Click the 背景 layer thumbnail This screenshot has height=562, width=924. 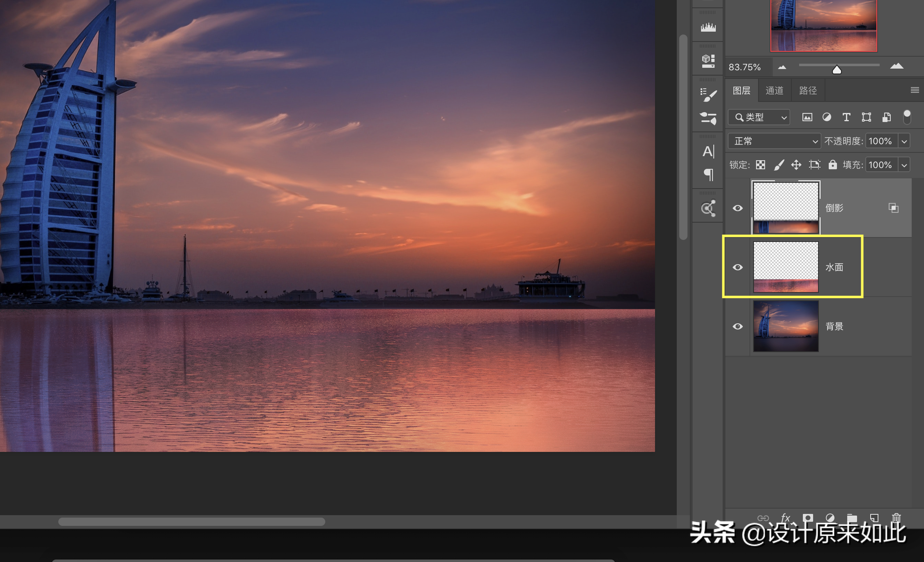(786, 326)
